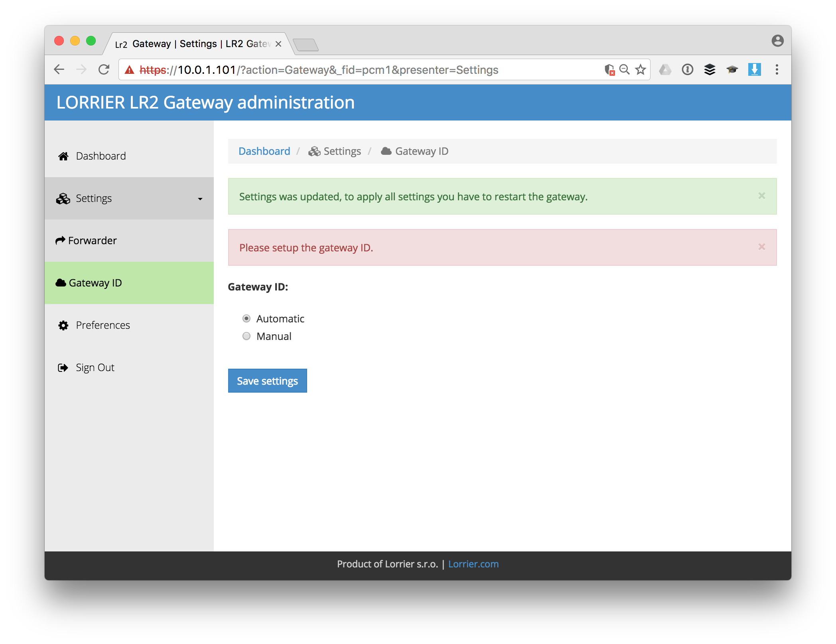Click the Google Drive extension icon

(x=665, y=69)
